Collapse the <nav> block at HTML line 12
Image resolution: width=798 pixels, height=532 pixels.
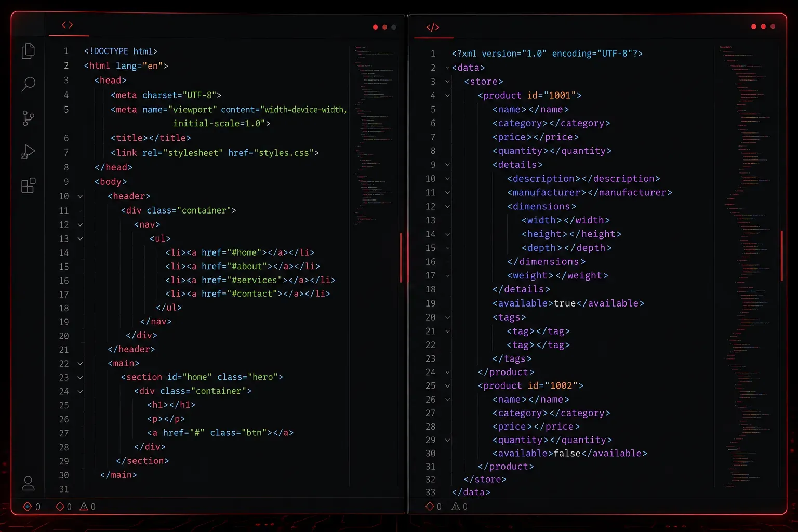coord(80,225)
